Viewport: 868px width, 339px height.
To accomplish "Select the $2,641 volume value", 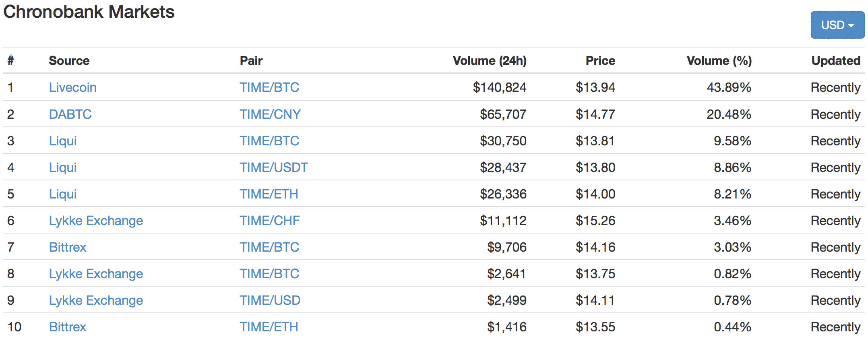I will pos(506,274).
